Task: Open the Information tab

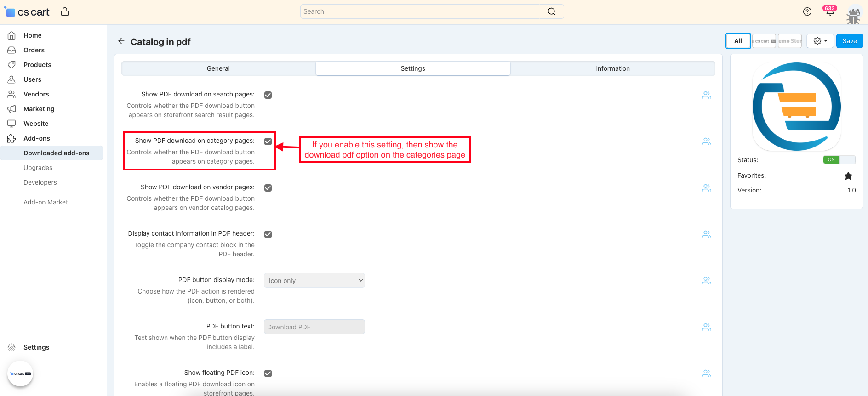Action: tap(612, 68)
